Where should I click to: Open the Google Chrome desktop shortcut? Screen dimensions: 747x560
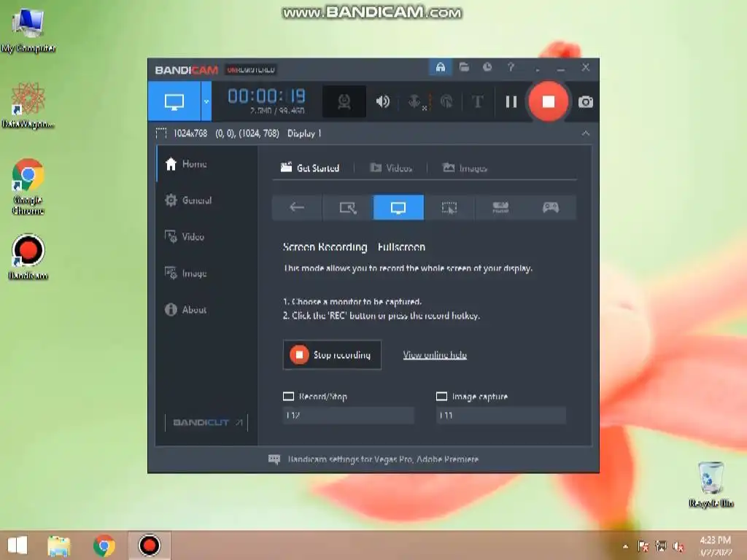[x=28, y=187]
